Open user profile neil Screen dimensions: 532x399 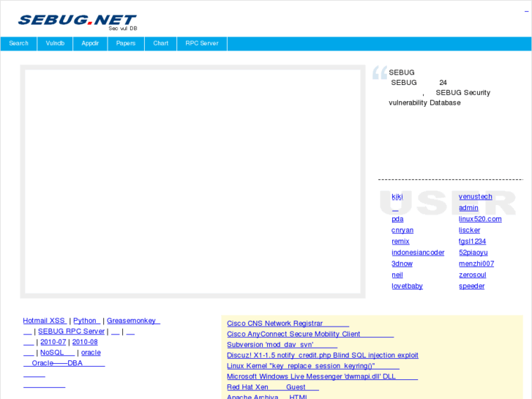pyautogui.click(x=397, y=275)
